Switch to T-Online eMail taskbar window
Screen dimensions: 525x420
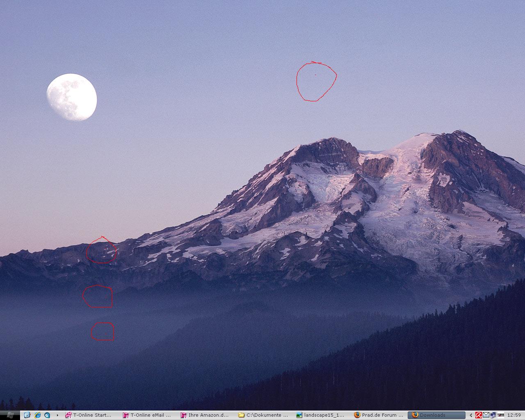coord(148,415)
